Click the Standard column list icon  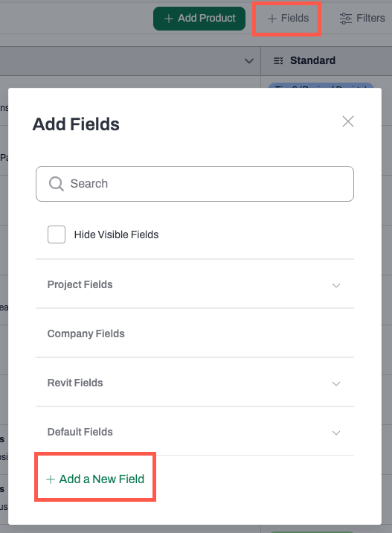tap(278, 61)
